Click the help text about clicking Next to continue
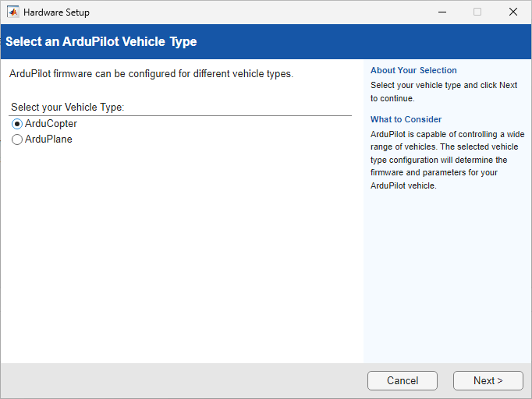Image resolution: width=532 pixels, height=399 pixels. coord(443,91)
